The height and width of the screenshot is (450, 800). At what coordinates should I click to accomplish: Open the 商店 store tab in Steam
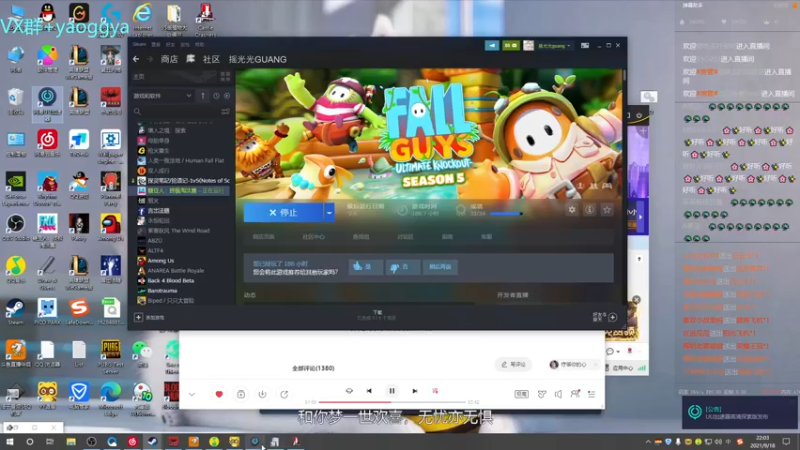169,59
